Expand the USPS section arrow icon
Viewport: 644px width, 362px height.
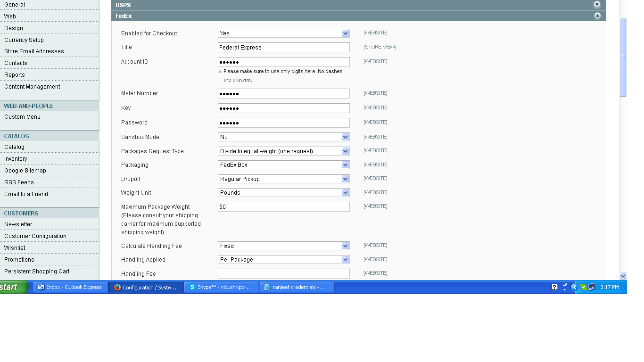pyautogui.click(x=597, y=5)
